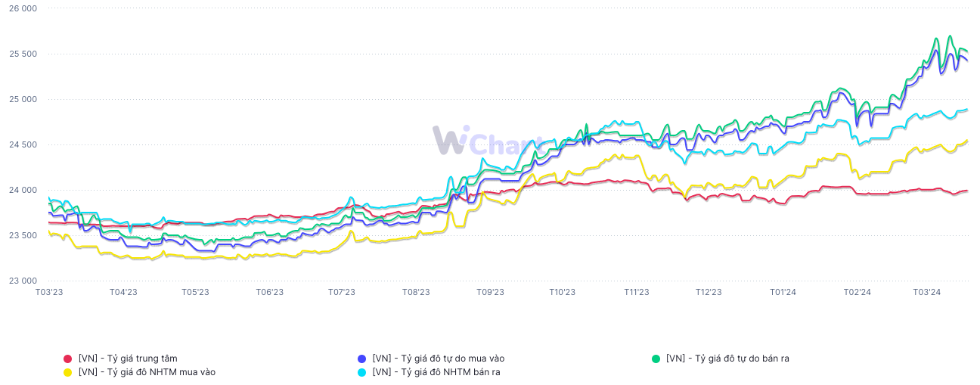
Task: Toggle the "Tỷ giá trung tâm" legend label
Action: [128, 359]
